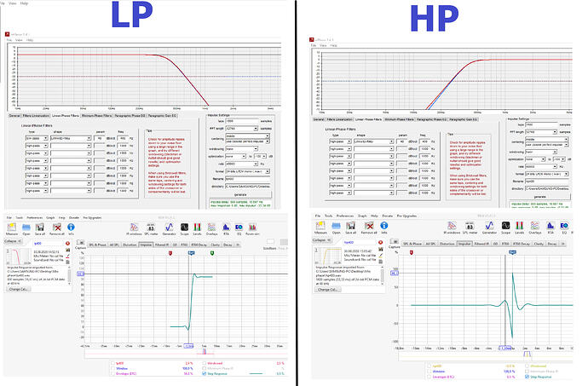This screenshot has width=588, height=386.
Task: Open first filter shape dropdown in HP rePhase
Action: tap(374, 141)
